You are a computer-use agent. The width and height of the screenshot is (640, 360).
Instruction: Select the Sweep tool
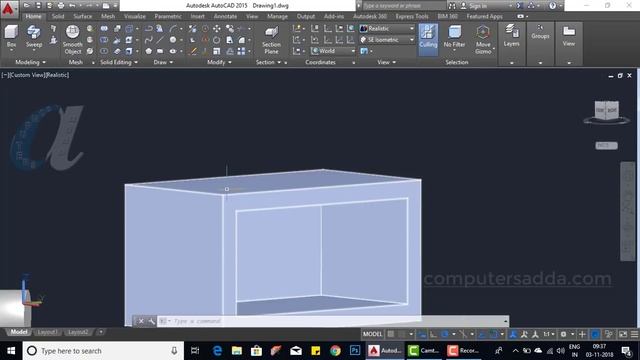(x=34, y=36)
